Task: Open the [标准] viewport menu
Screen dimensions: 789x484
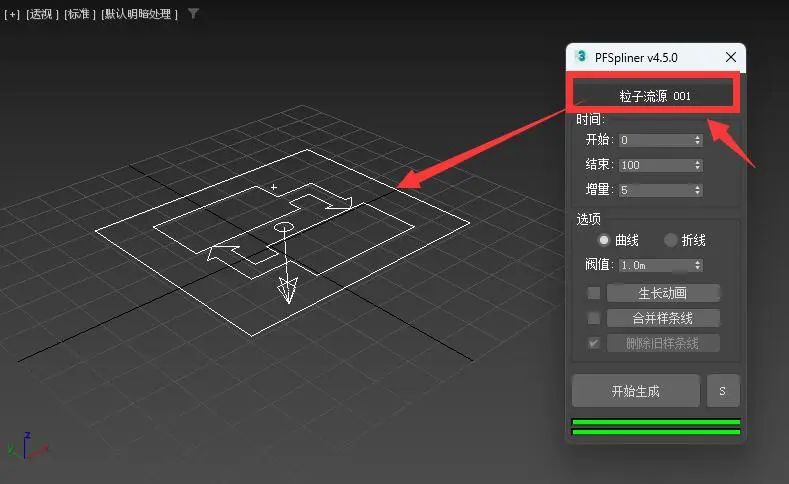Action: pyautogui.click(x=80, y=14)
